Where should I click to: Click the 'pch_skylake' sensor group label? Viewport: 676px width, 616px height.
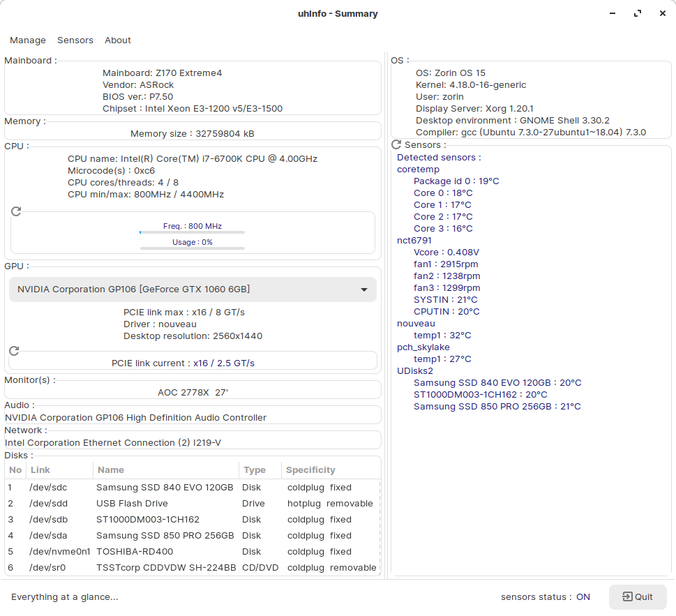tap(423, 347)
